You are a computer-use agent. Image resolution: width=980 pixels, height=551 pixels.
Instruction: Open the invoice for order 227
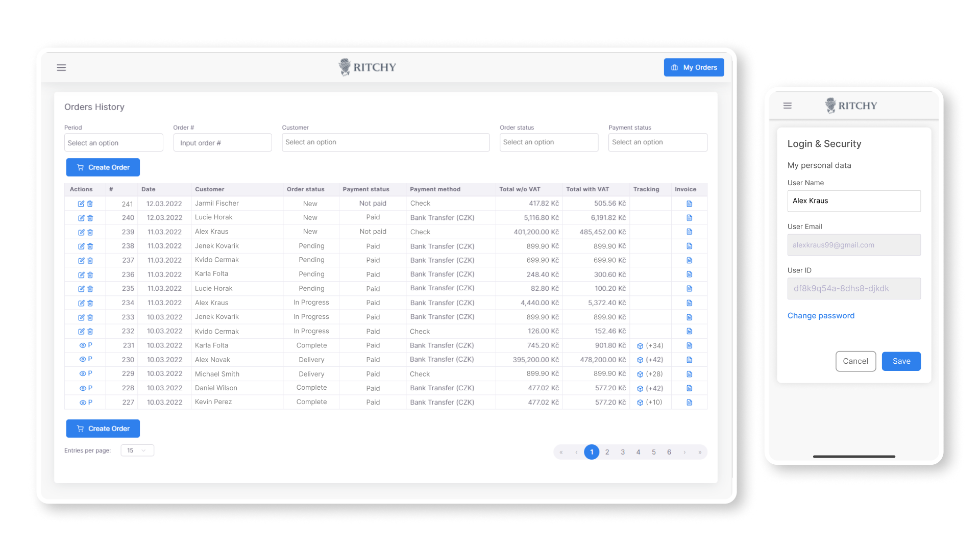click(689, 403)
